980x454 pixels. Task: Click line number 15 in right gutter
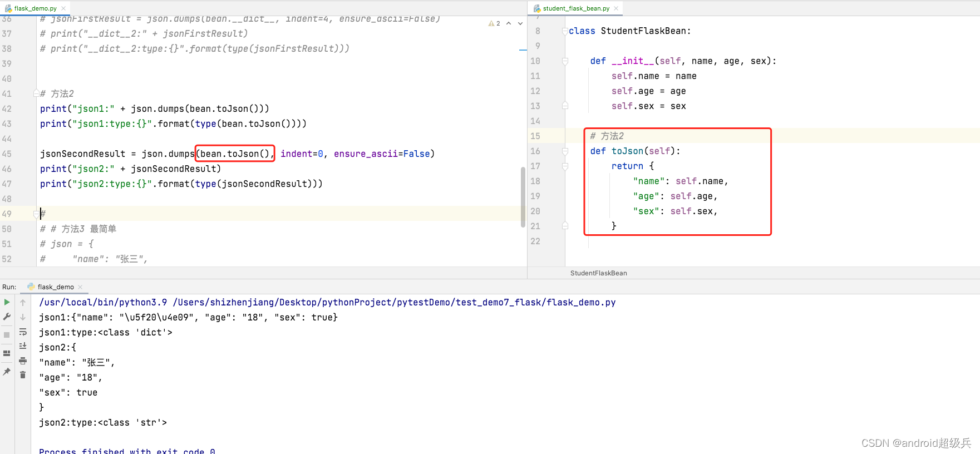pyautogui.click(x=535, y=136)
